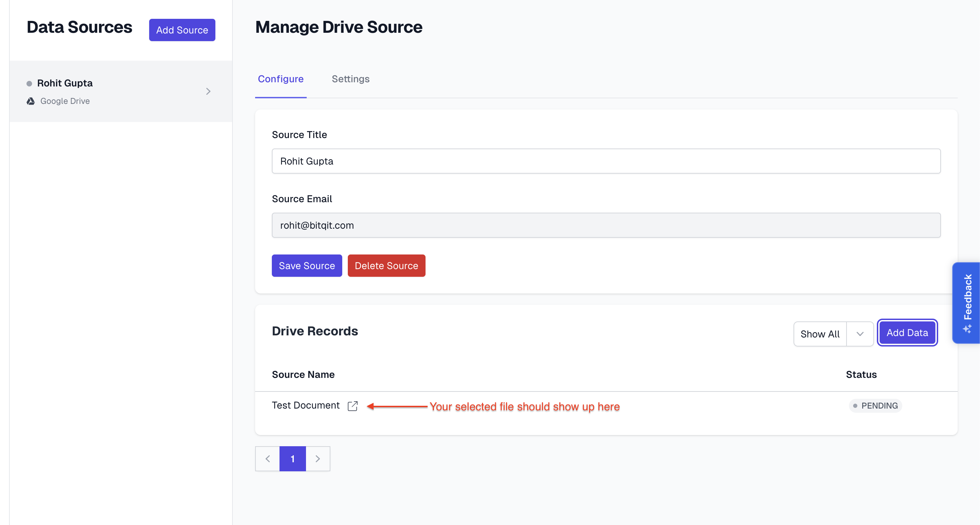Open Show All filter dropdown arrow
The height and width of the screenshot is (525, 980).
click(860, 334)
